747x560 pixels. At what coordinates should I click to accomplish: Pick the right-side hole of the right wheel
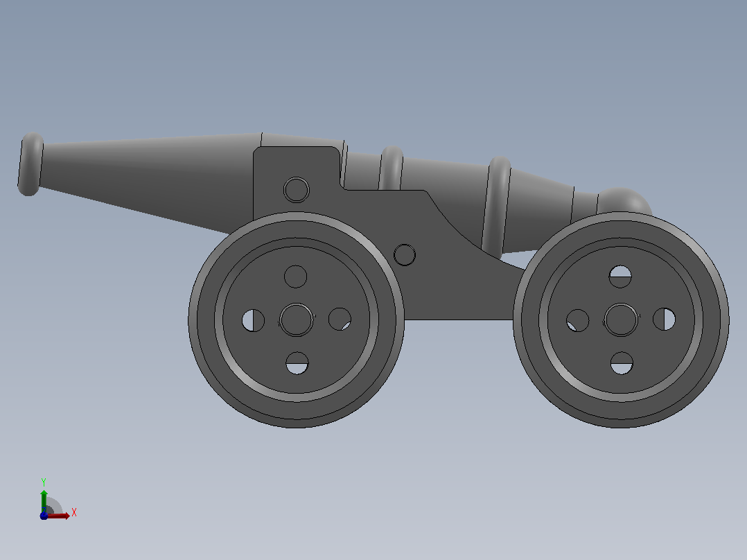pos(664,320)
